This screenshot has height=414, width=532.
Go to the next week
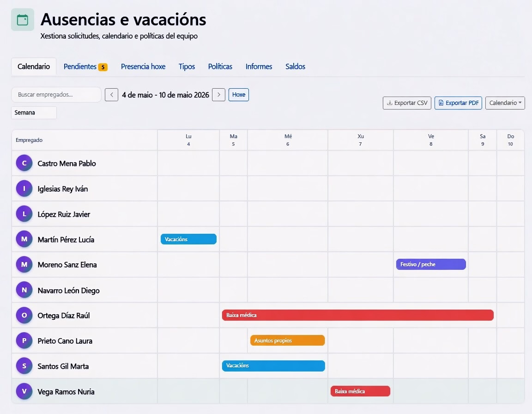tap(218, 95)
